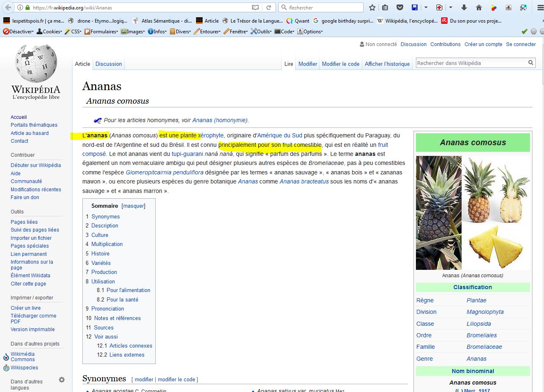
Task: Click the green checkmark validation icon
Action: [x=524, y=31]
